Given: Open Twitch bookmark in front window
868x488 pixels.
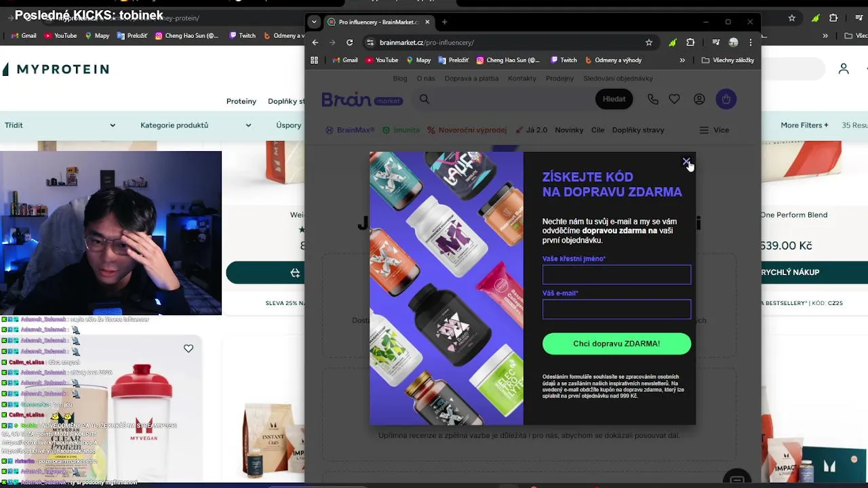Looking at the screenshot, I should click(564, 60).
